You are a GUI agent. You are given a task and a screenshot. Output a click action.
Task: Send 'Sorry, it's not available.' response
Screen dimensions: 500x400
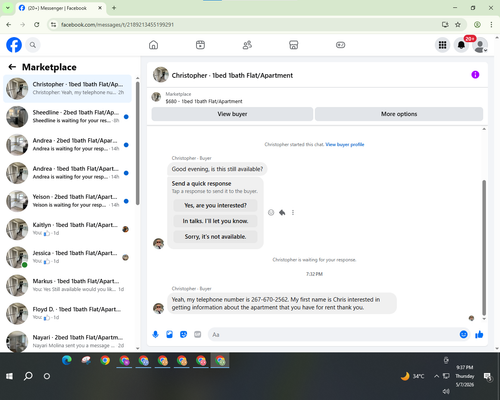(x=215, y=237)
